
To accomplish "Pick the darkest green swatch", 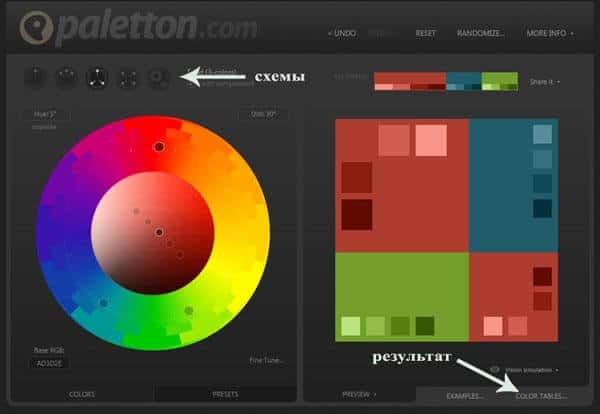I will (425, 326).
